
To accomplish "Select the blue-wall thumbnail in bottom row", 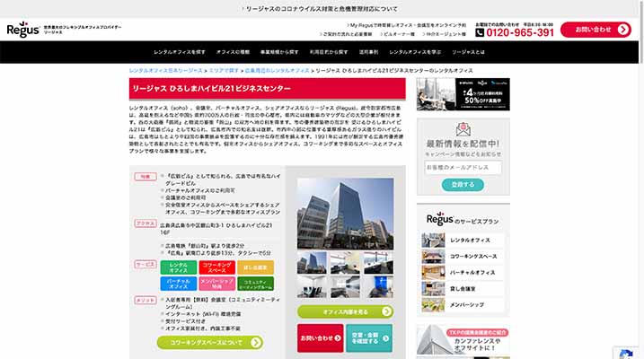I will click(x=379, y=287).
